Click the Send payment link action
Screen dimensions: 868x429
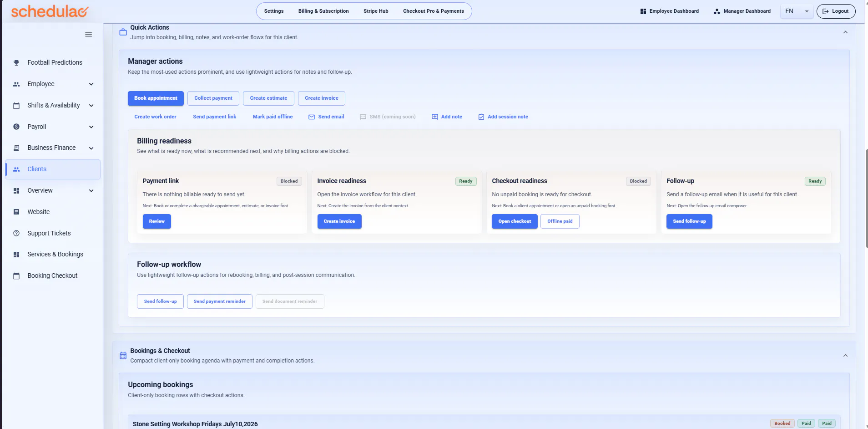point(215,117)
